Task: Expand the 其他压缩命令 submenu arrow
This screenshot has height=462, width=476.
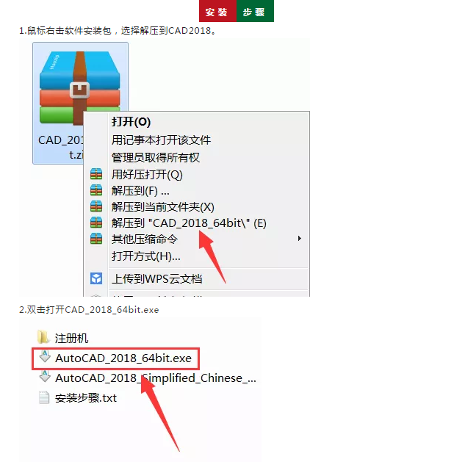Action: (300, 239)
